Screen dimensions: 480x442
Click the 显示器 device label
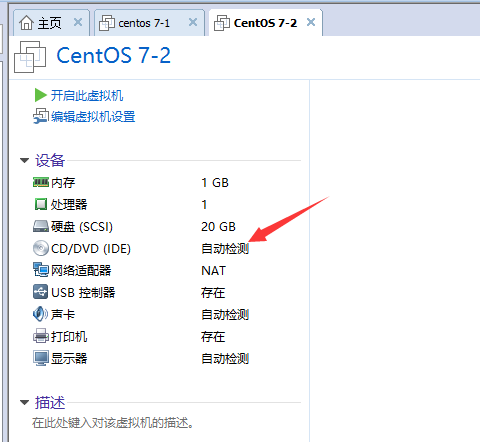tap(69, 359)
